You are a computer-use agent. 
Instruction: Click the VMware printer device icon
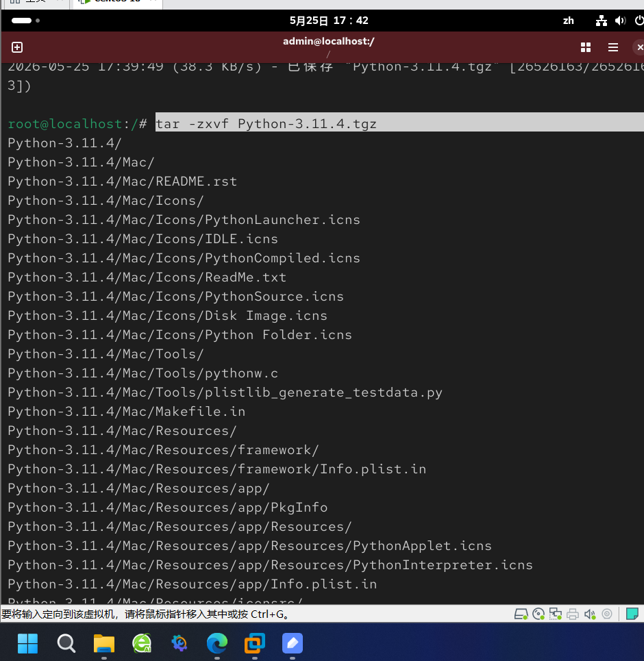click(572, 614)
